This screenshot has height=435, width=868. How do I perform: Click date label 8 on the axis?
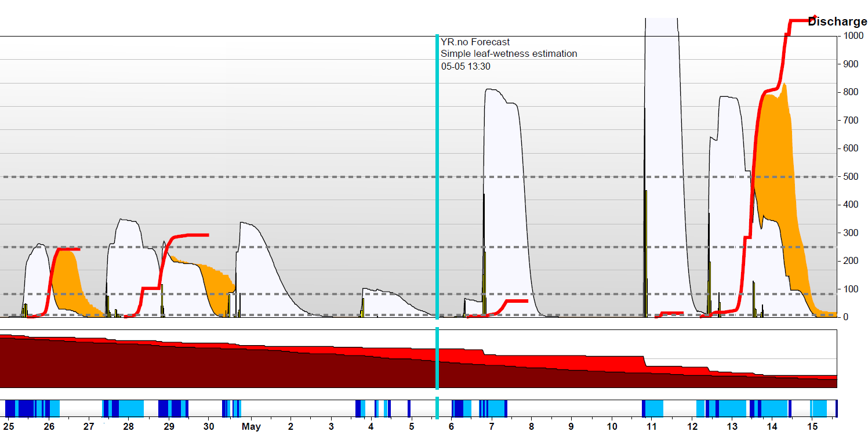click(x=531, y=427)
